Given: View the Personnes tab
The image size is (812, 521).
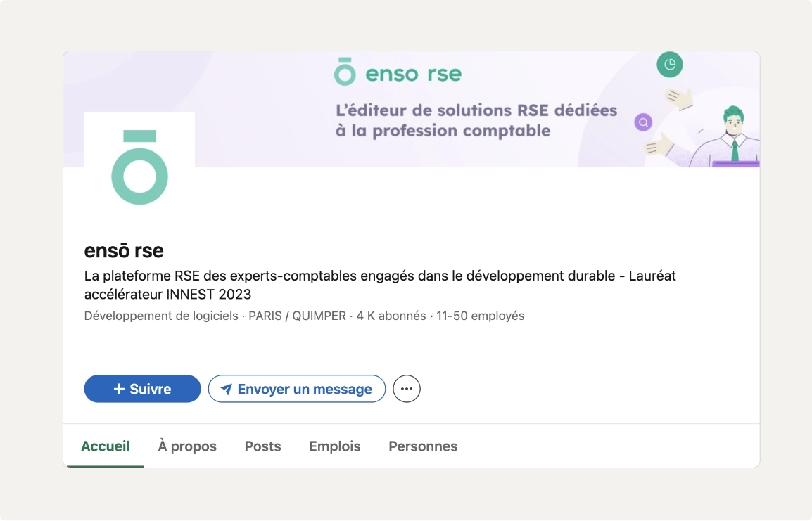Looking at the screenshot, I should pyautogui.click(x=423, y=446).
